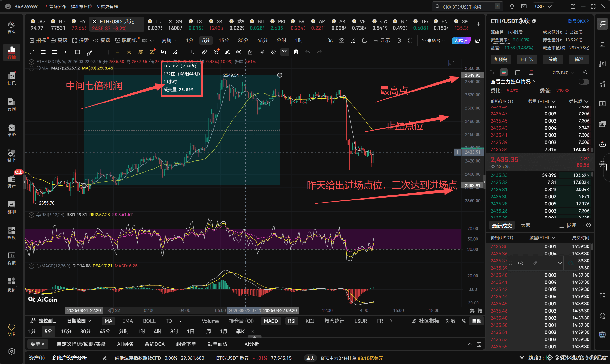Screen dimensions: 610x364
Task: Toggle the 自动 auto scale button
Action: 476,321
